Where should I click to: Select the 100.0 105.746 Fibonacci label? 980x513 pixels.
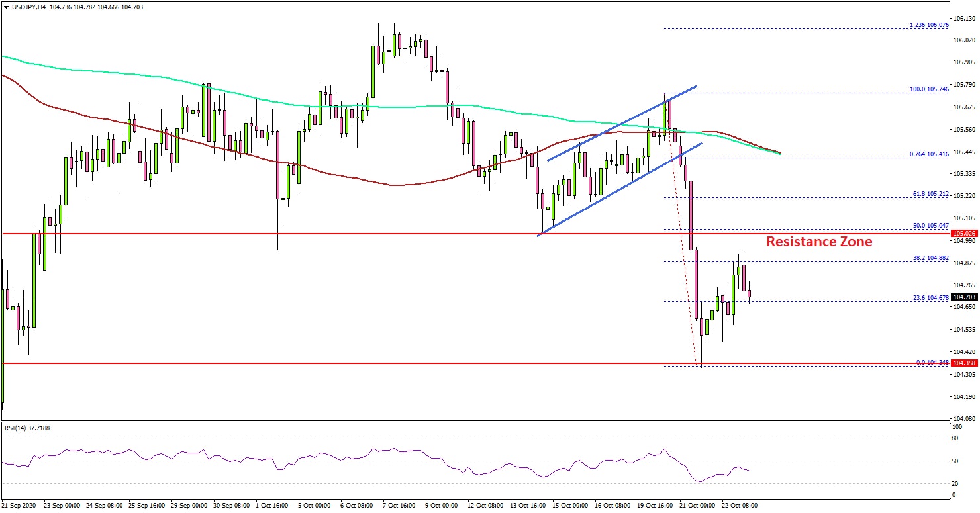(926, 89)
